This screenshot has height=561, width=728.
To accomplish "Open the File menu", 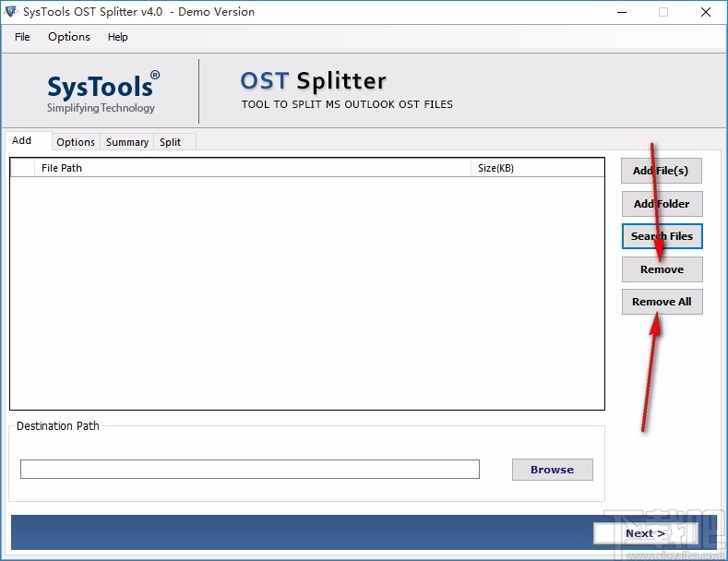I will (x=22, y=37).
